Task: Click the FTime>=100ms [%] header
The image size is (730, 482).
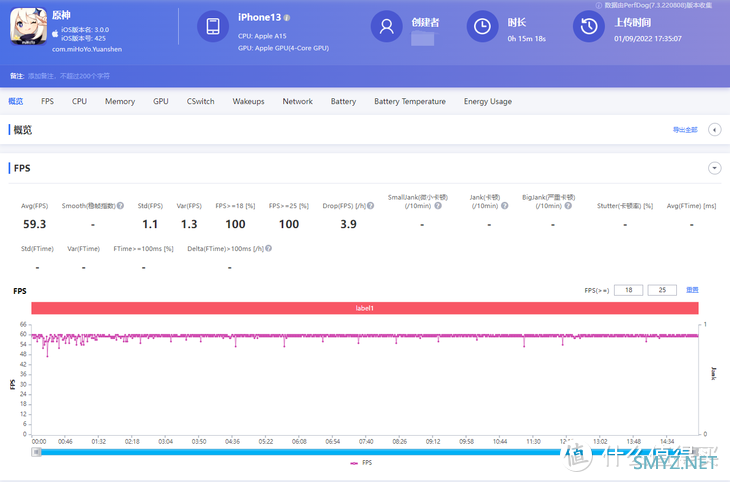Action: pyautogui.click(x=143, y=249)
